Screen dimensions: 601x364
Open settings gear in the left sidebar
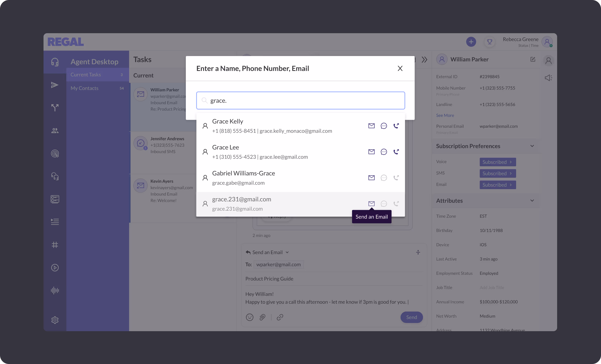[55, 320]
